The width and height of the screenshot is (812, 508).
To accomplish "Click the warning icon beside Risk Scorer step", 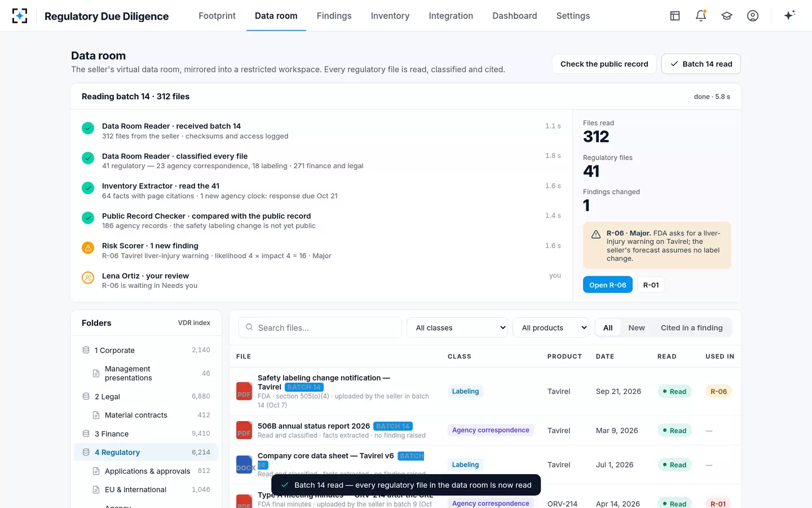I will pyautogui.click(x=88, y=248).
